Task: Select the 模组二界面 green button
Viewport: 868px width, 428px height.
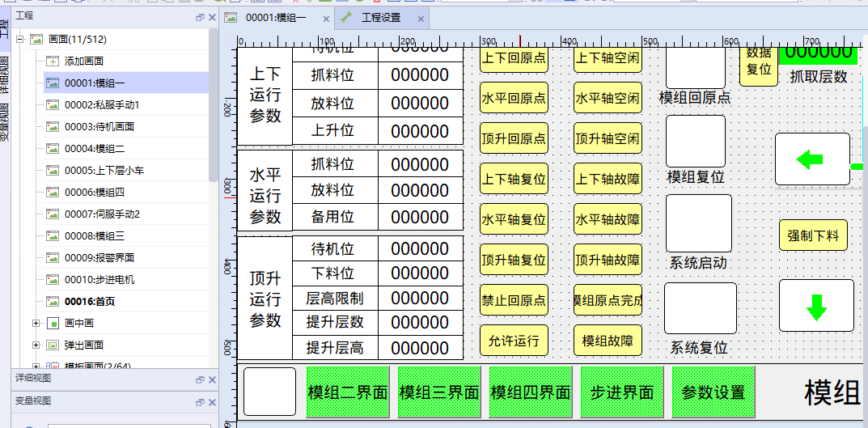Action: pos(347,392)
